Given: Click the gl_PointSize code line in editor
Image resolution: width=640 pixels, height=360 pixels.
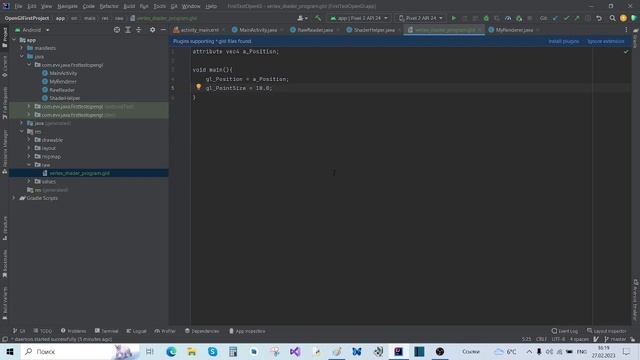Looking at the screenshot, I should coord(239,88).
